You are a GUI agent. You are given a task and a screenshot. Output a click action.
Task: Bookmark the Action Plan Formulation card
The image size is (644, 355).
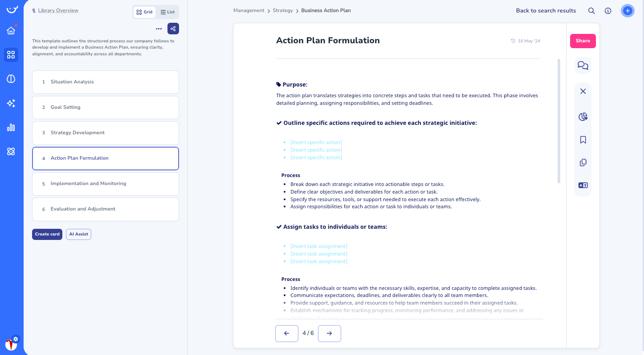pos(583,139)
